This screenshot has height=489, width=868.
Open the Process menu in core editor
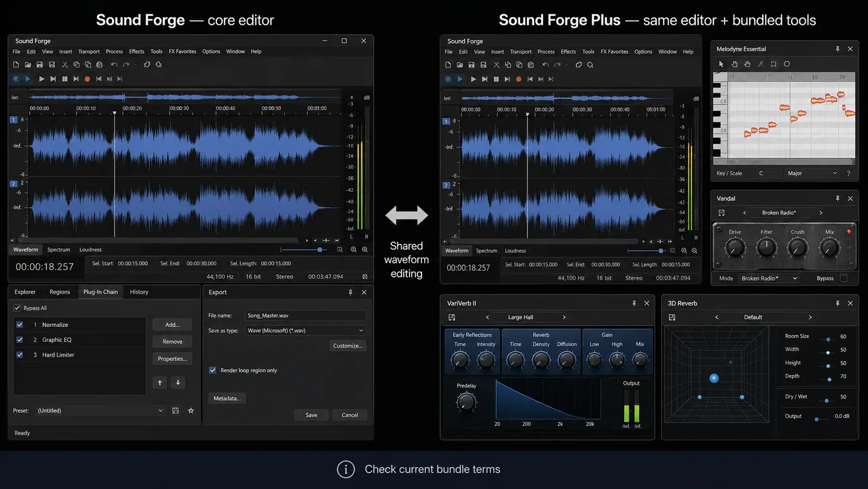click(114, 51)
